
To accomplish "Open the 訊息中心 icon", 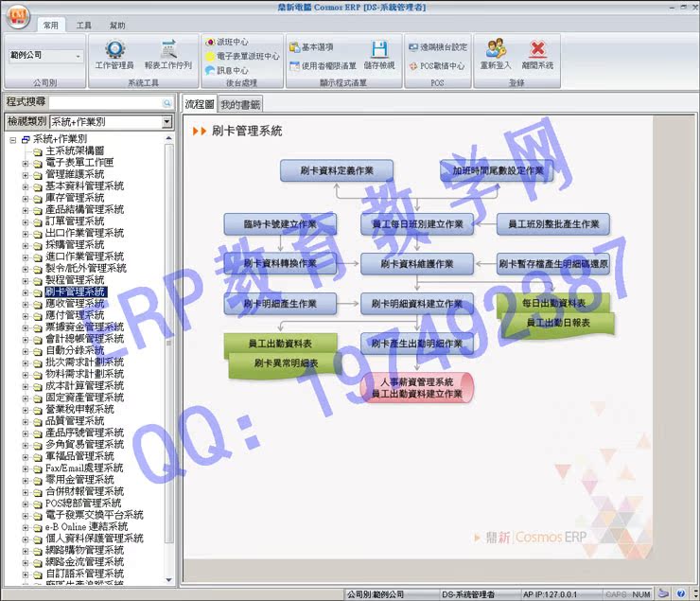I will (x=210, y=71).
